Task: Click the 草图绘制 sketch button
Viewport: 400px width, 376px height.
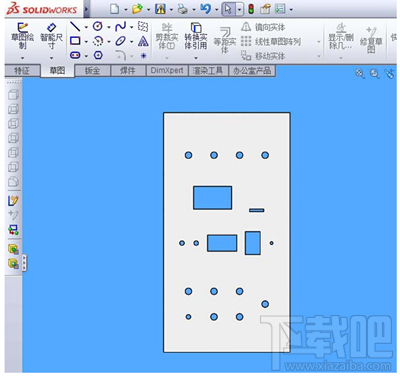Action: pos(22,36)
